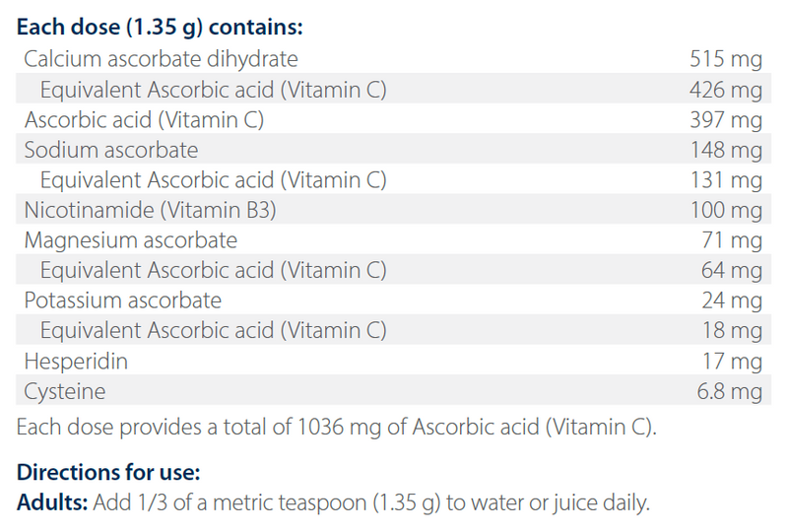The height and width of the screenshot is (532, 788).
Task: Click the 515 mg amount
Action: (x=726, y=59)
